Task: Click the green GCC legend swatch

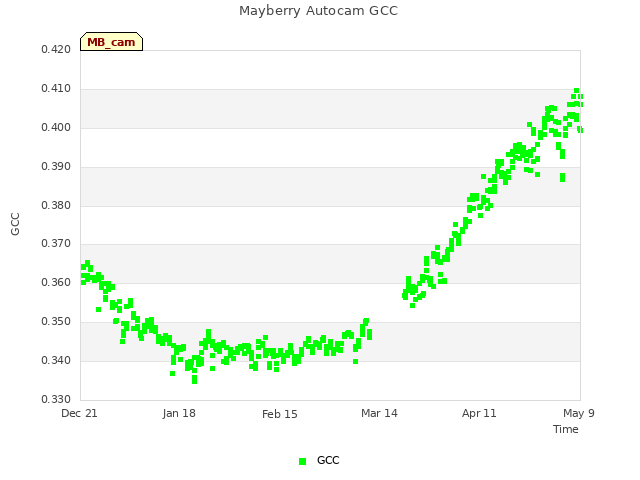Action: 302,461
